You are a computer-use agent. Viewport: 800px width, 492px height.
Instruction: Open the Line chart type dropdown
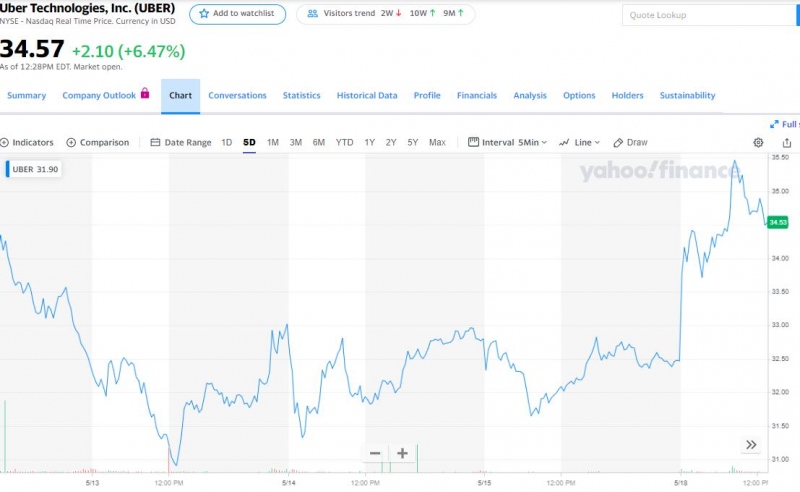[x=579, y=143]
